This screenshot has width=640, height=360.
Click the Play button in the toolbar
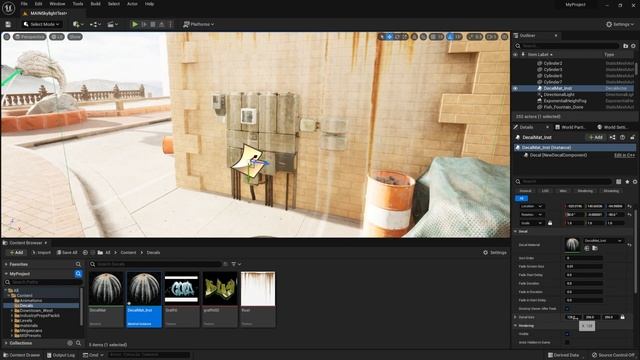point(135,24)
